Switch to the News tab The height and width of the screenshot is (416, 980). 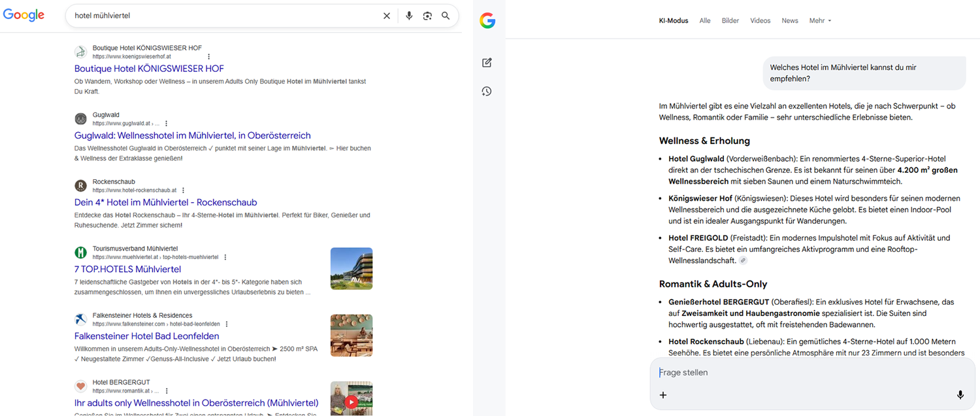(x=789, y=21)
